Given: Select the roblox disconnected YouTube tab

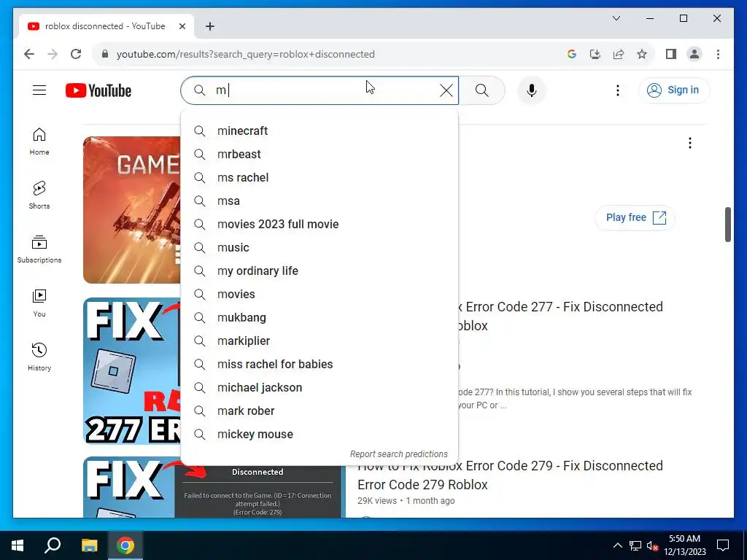Looking at the screenshot, I should point(107,26).
